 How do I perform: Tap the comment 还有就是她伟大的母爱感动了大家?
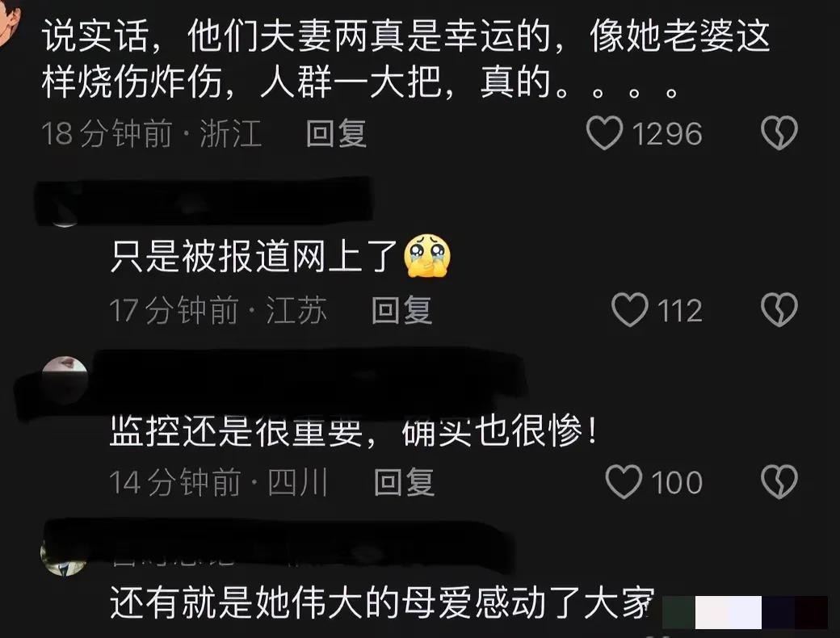point(383,603)
